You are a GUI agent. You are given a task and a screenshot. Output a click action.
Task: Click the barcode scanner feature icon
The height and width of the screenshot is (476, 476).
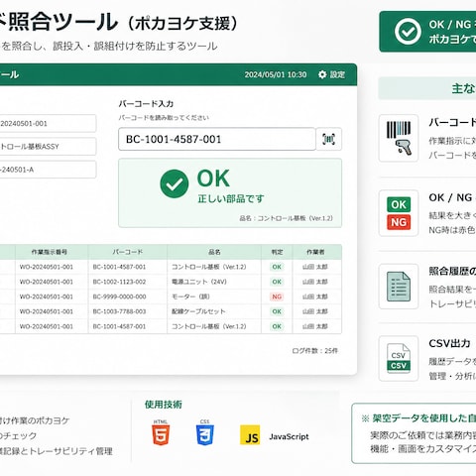click(399, 138)
